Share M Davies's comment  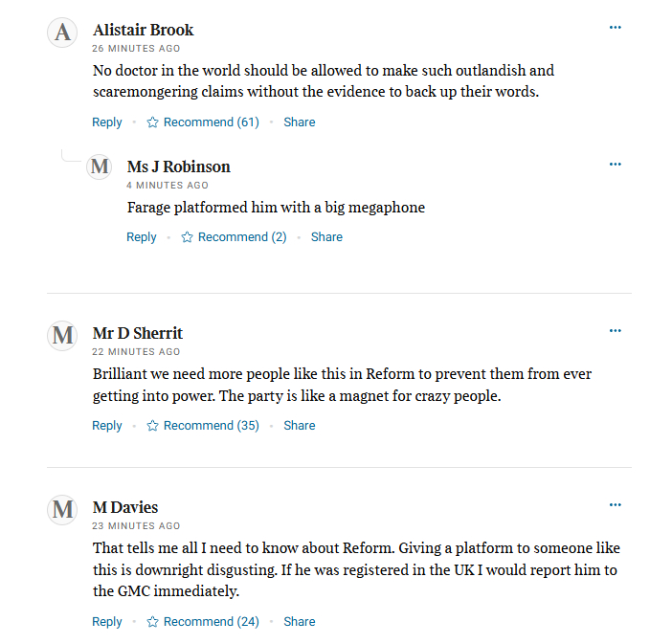coord(299,622)
